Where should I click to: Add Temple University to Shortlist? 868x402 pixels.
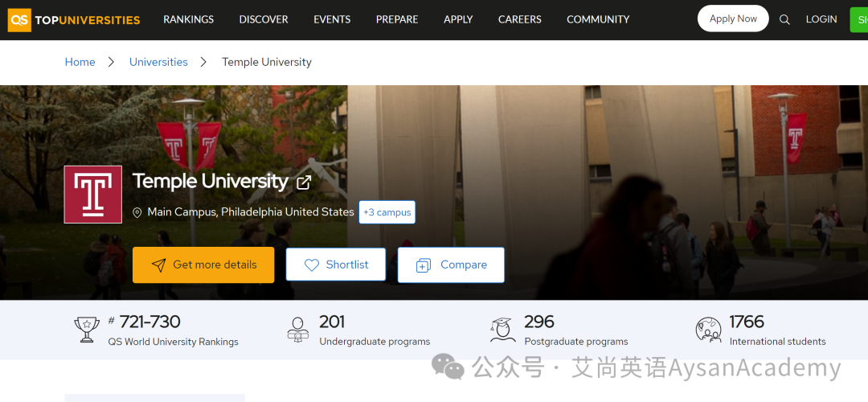click(335, 265)
